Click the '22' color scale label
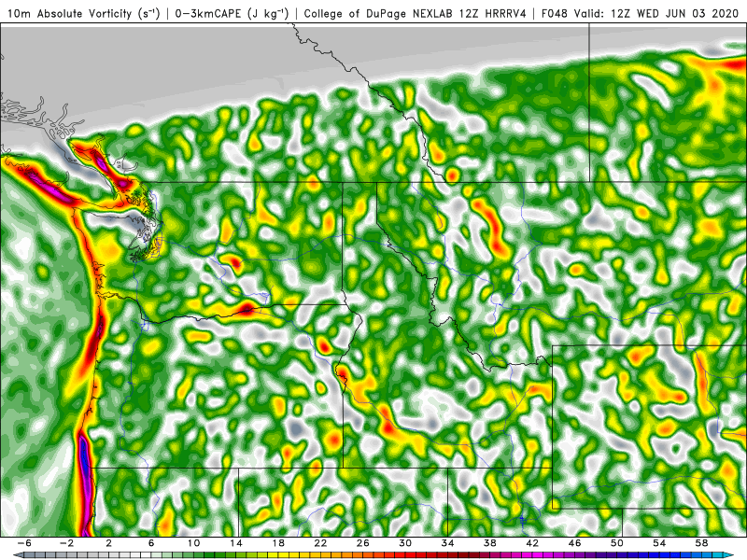 [320, 543]
